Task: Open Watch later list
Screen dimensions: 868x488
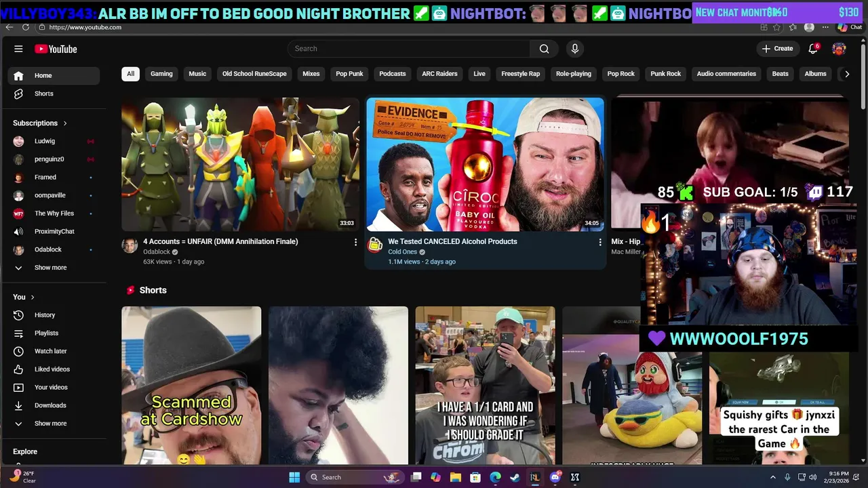Action: point(54,351)
